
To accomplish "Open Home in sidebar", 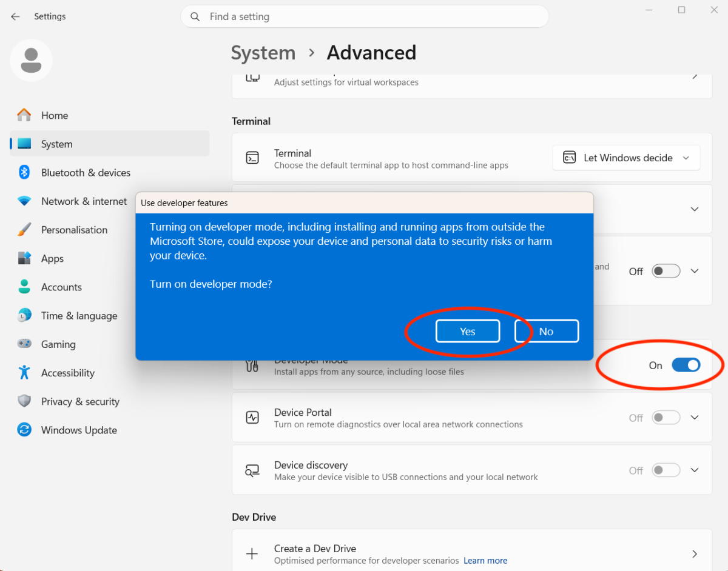I will (x=109, y=115).
